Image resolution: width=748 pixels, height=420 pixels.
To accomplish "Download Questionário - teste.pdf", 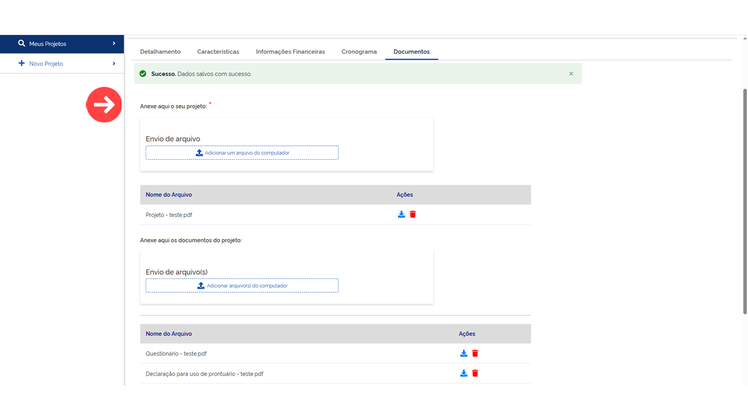I will 463,353.
